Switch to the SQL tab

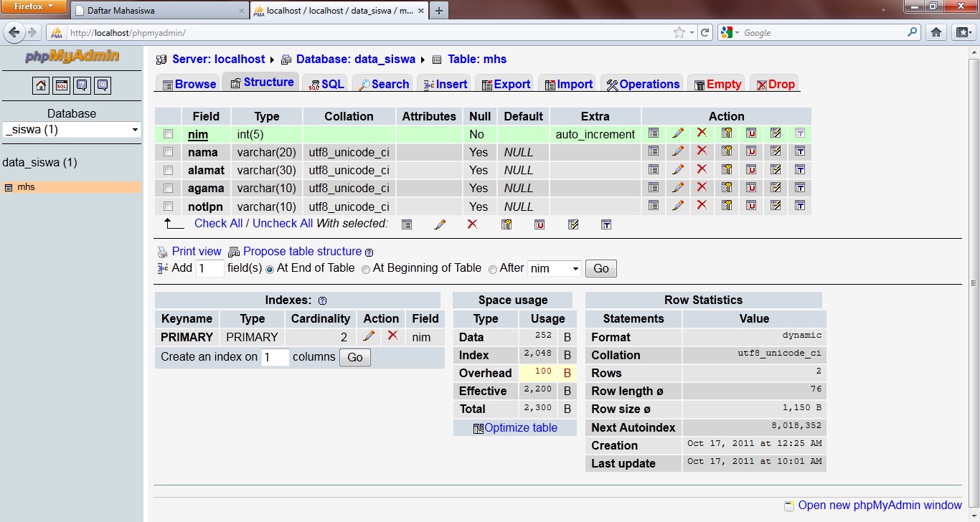coord(326,83)
